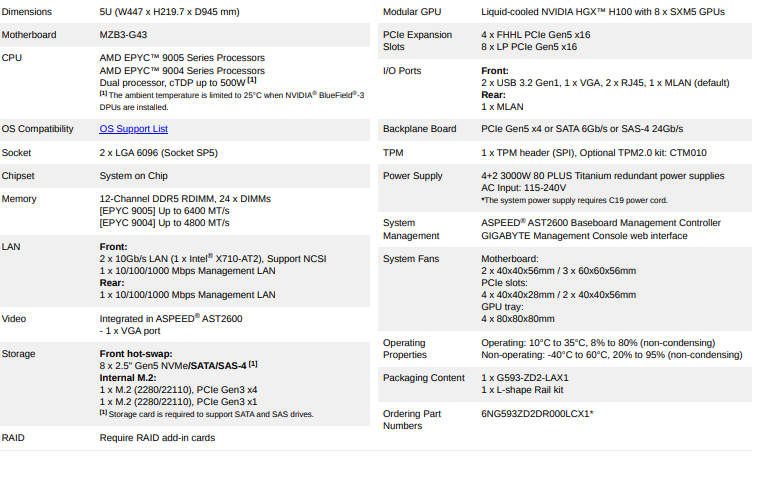The height and width of the screenshot is (479, 762).
Task: Click the Dimensions row label
Action: point(27,12)
